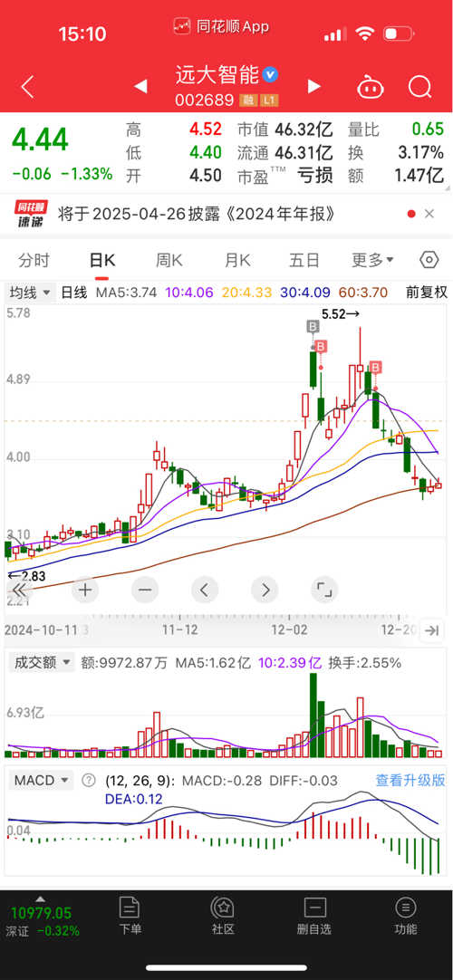The width and height of the screenshot is (453, 980).
Task: Switch to 月K monthly chart tab
Action: (x=237, y=260)
